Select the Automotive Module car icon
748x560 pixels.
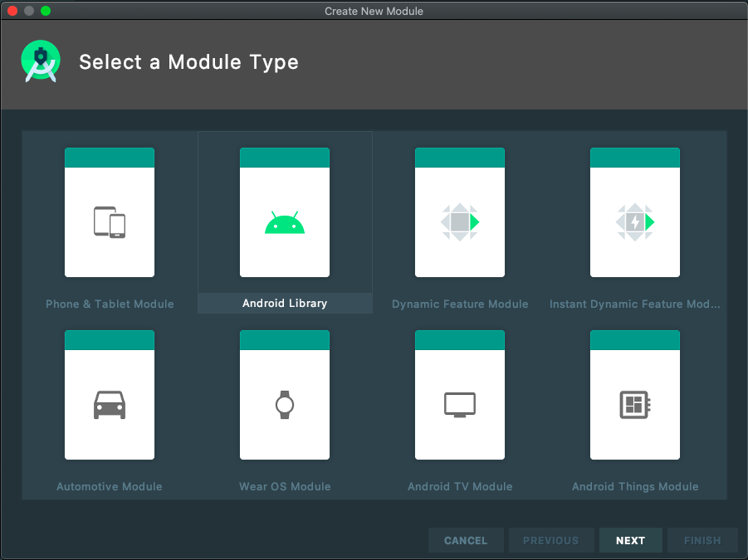tap(109, 404)
